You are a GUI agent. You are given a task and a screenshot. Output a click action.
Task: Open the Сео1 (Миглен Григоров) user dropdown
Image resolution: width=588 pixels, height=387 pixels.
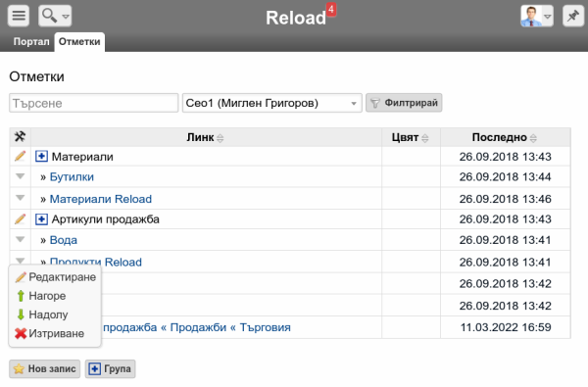point(271,103)
